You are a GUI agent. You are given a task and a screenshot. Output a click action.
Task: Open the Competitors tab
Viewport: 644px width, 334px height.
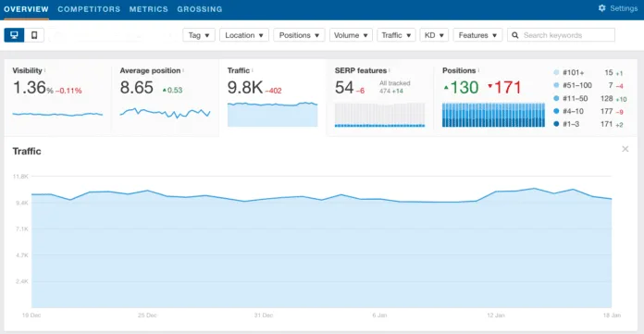point(89,9)
